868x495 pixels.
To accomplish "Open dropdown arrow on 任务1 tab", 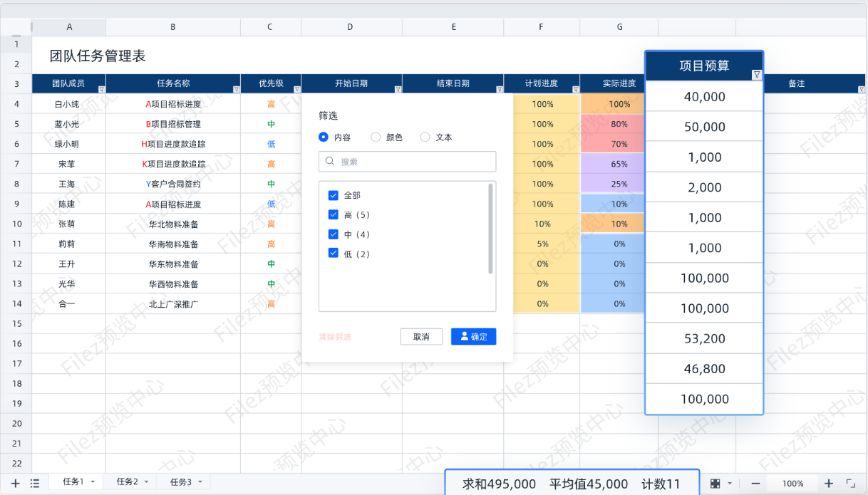I will click(x=93, y=482).
